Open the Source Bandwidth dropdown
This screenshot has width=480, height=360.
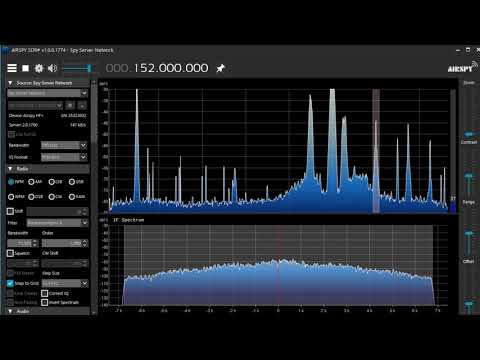tap(64, 145)
